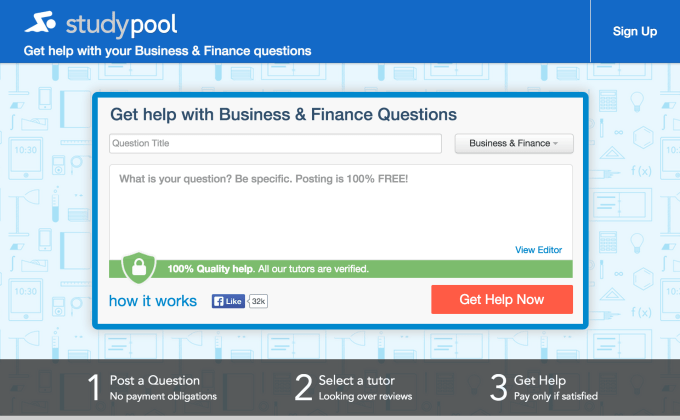Click the header subtitle about Business & Finance questions
Viewport: 680px width, 420px height.
167,50
